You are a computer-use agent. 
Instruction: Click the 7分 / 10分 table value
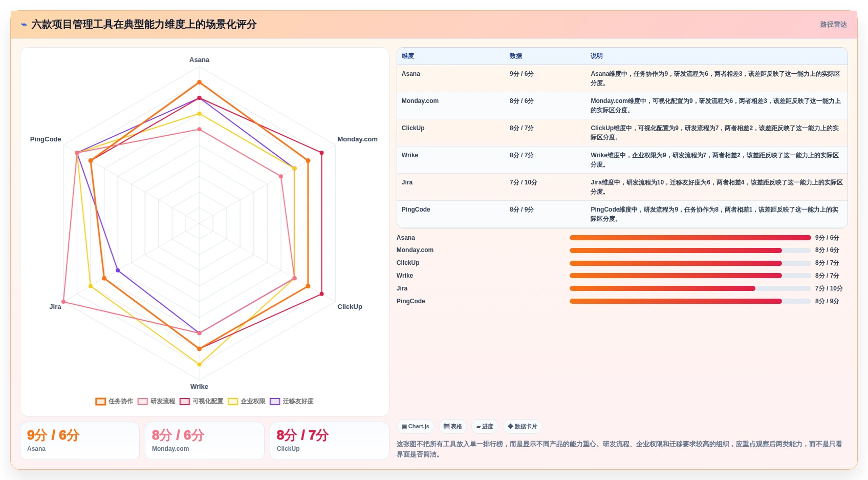(x=524, y=182)
